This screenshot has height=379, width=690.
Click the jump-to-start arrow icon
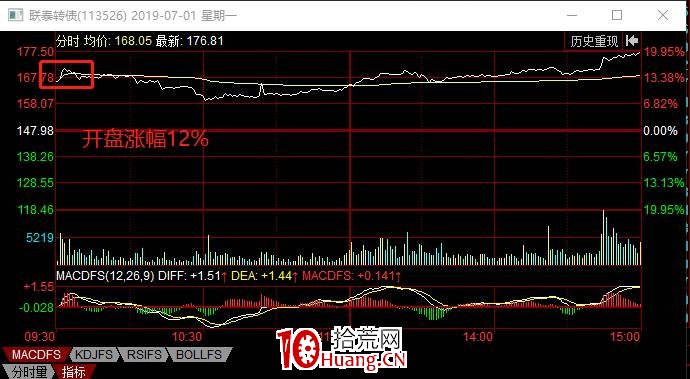point(632,41)
